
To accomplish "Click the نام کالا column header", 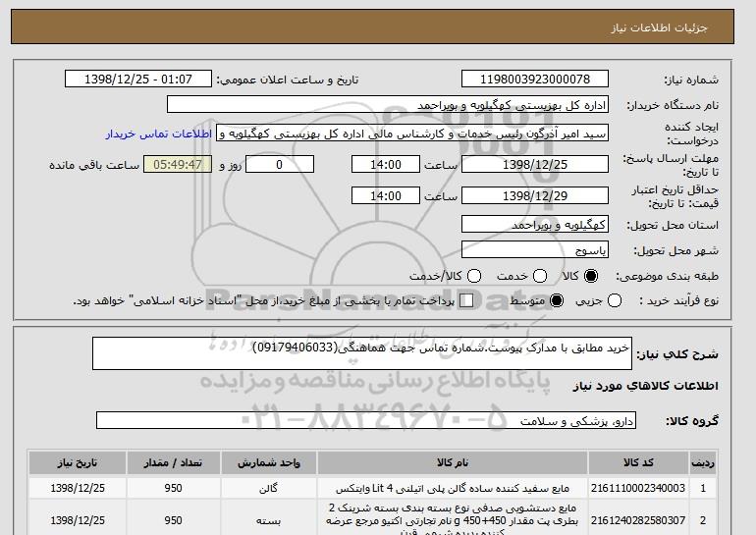I will pos(453,462).
